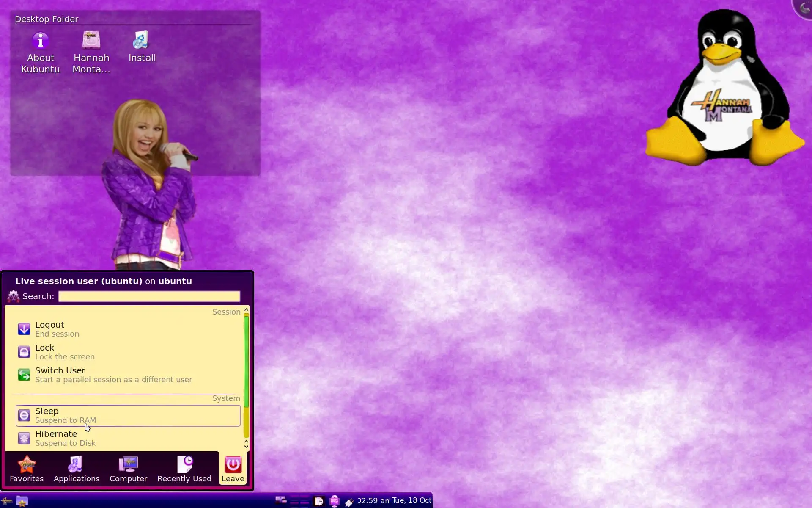The width and height of the screenshot is (812, 508).
Task: Click the Logout session entry
Action: 49,329
